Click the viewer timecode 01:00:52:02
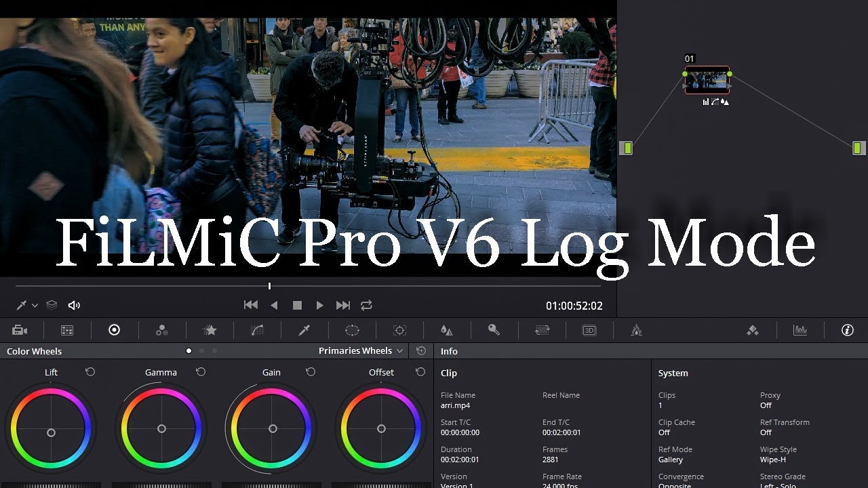This screenshot has width=868, height=488. pos(574,306)
